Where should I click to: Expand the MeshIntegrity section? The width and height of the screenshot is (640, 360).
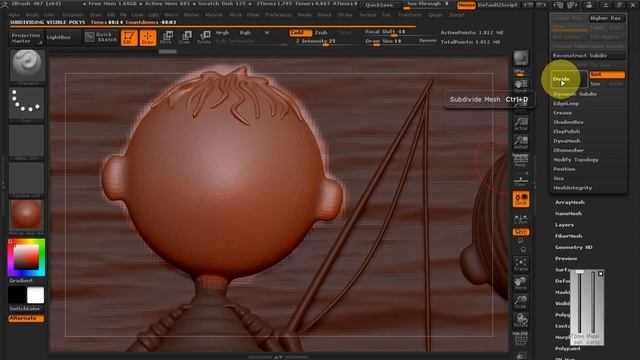click(x=573, y=188)
